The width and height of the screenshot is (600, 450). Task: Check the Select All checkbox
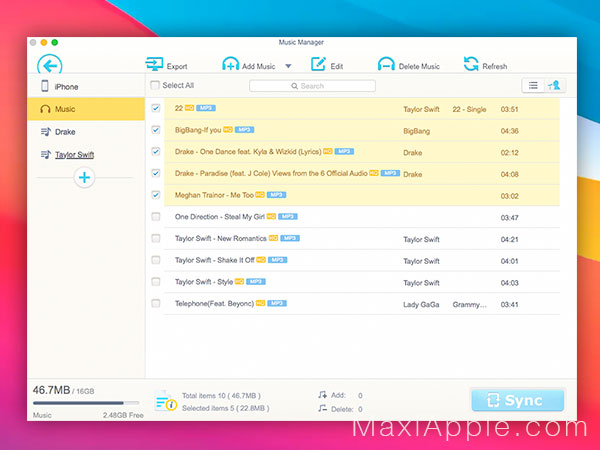click(155, 85)
